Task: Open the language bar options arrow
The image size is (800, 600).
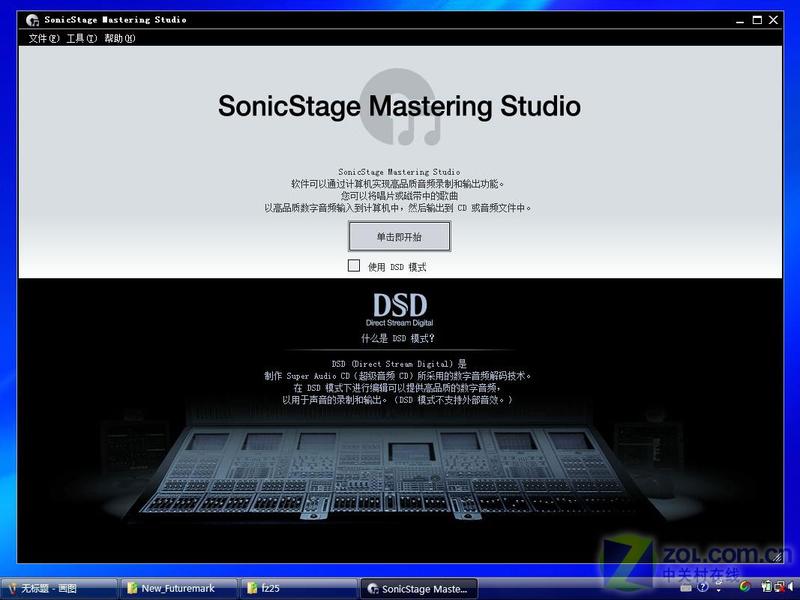Action: (718, 590)
